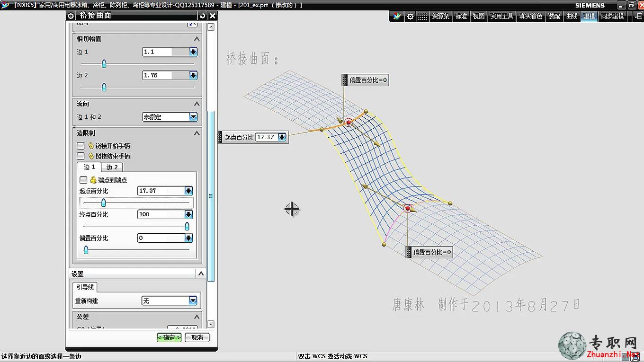Open the 建模 toolbar tab

tap(590, 16)
